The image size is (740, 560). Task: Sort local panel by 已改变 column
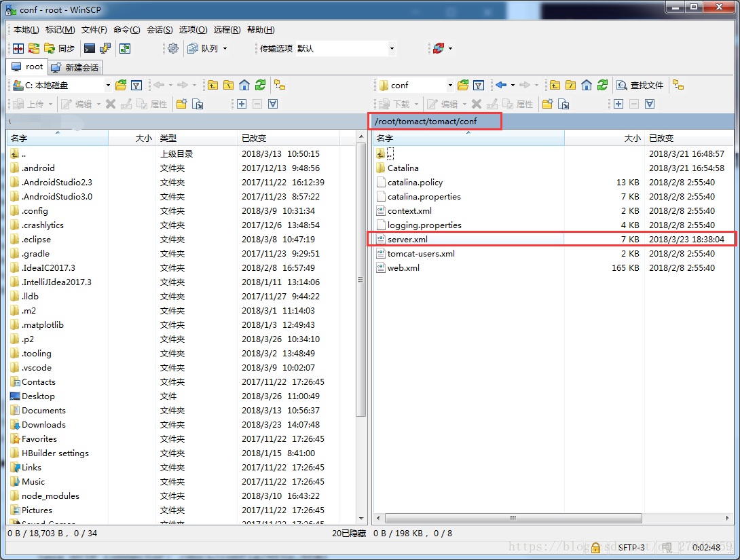[x=288, y=138]
